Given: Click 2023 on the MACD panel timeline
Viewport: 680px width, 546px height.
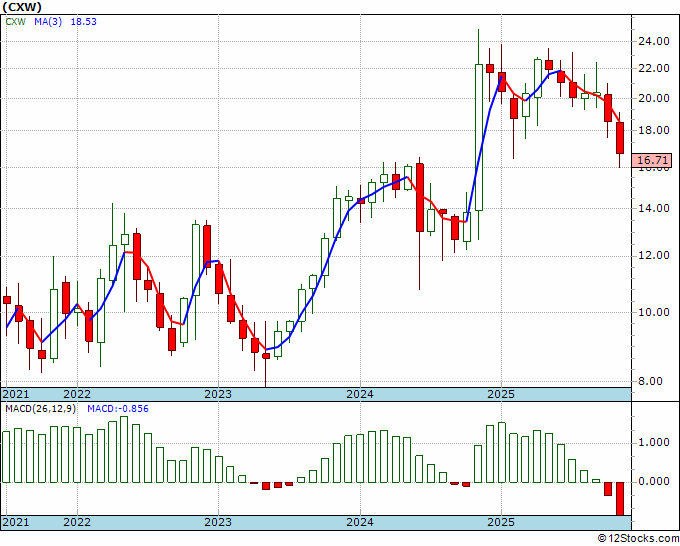Looking at the screenshot, I should click(218, 522).
